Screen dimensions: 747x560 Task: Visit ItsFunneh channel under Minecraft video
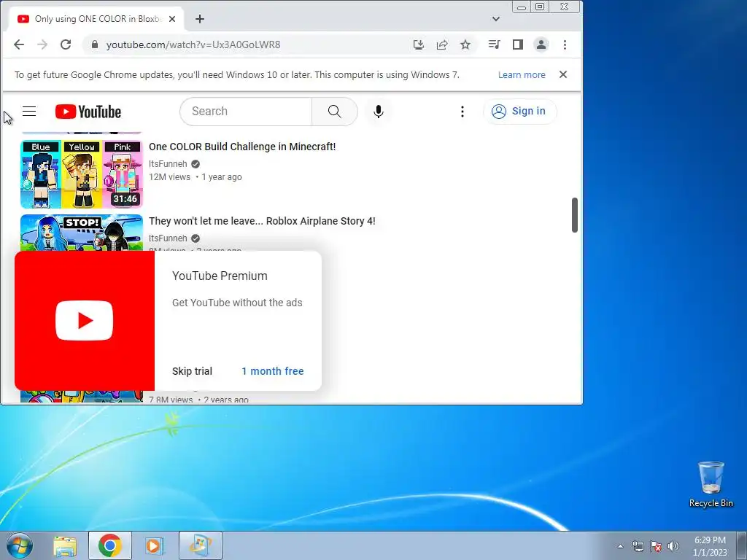(x=168, y=164)
